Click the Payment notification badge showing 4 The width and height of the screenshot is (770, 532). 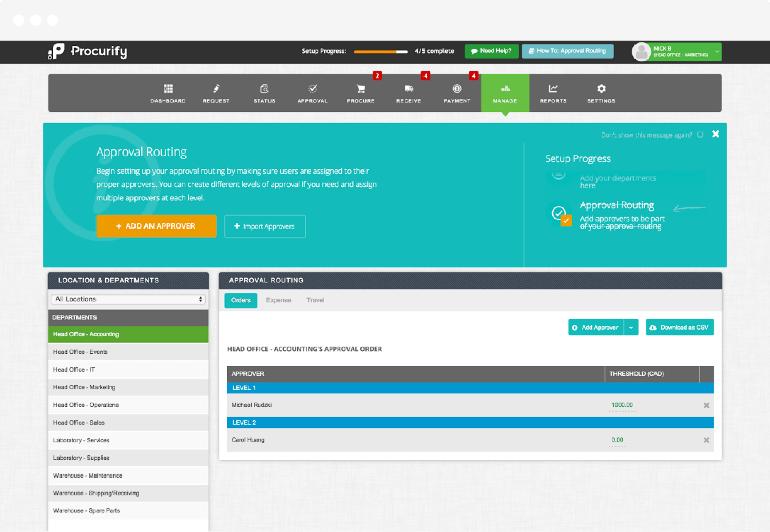pos(474,75)
